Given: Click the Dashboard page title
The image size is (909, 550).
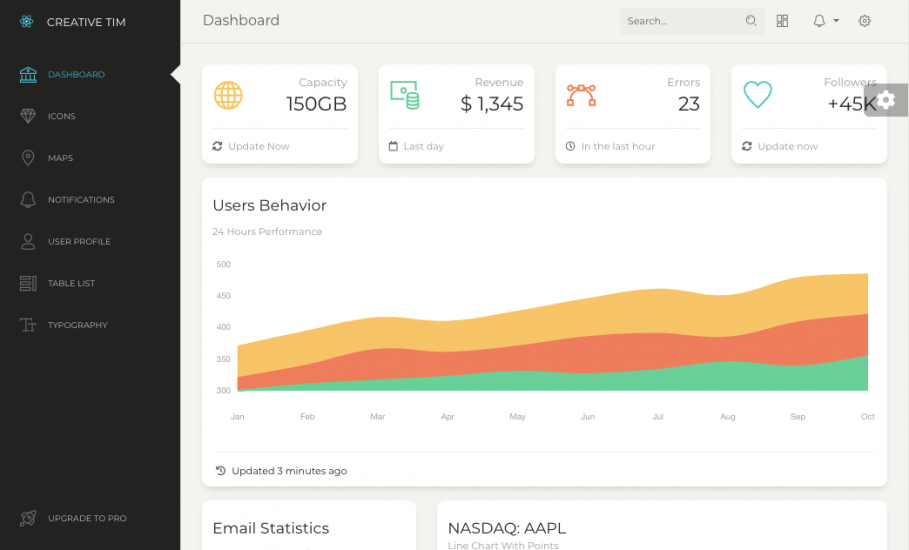Looking at the screenshot, I should pyautogui.click(x=241, y=20).
